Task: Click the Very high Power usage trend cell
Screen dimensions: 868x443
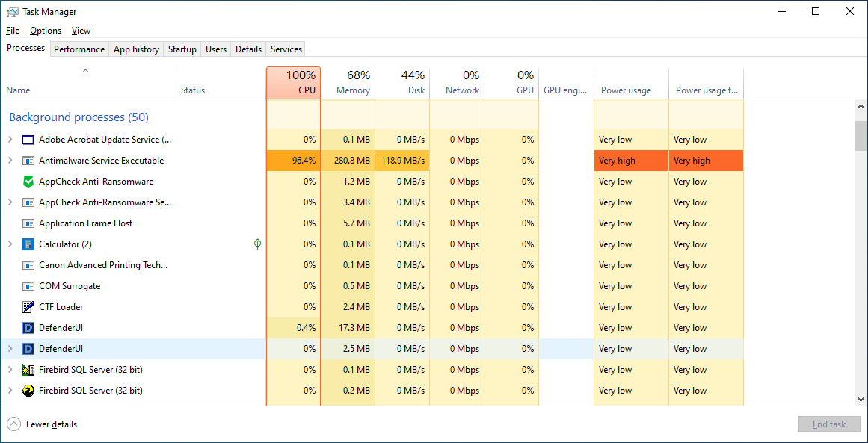Action: pyautogui.click(x=706, y=161)
